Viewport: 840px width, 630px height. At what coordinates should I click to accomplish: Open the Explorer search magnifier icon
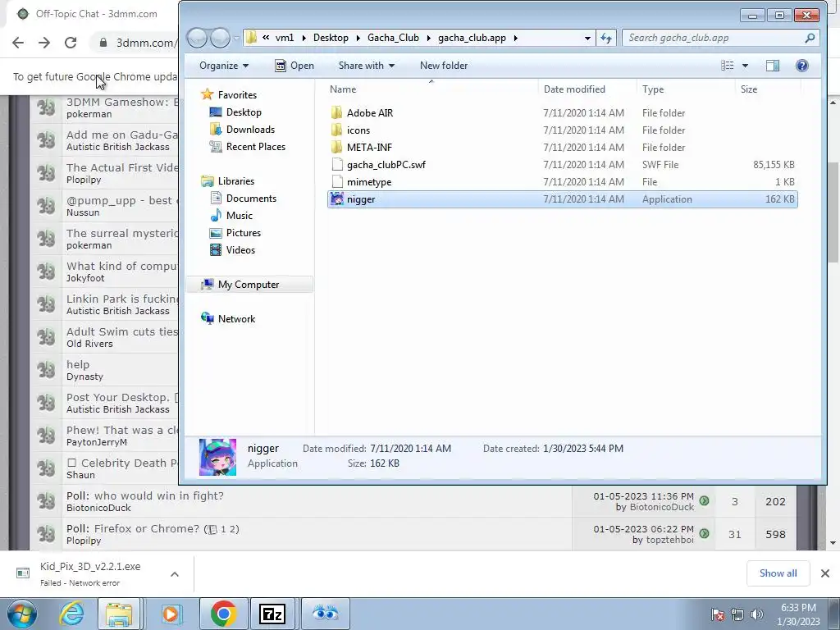pos(810,38)
